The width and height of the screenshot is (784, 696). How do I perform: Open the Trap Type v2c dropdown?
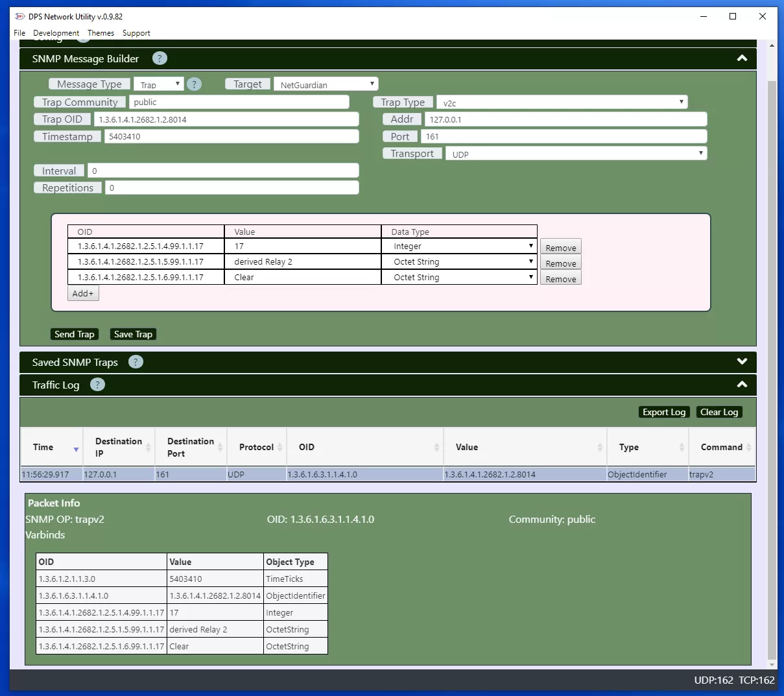(x=562, y=102)
